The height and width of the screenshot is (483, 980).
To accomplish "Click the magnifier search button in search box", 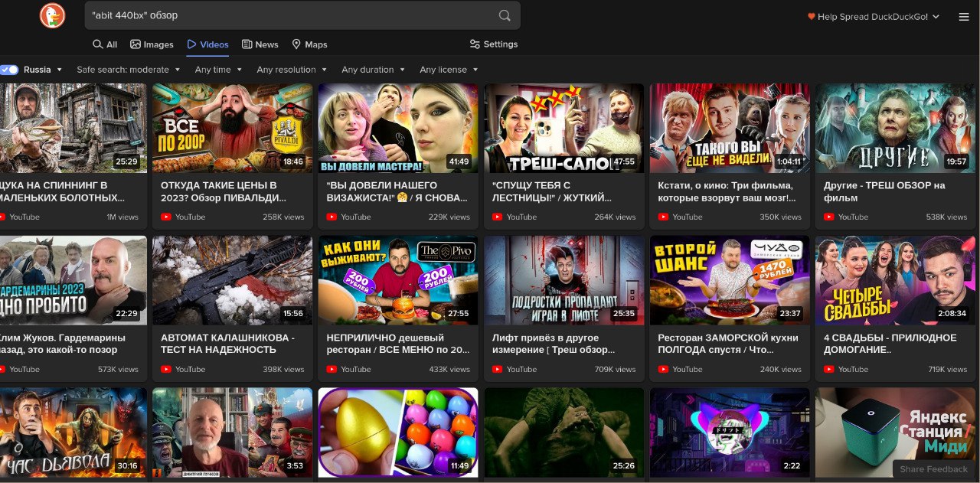I will [x=505, y=15].
